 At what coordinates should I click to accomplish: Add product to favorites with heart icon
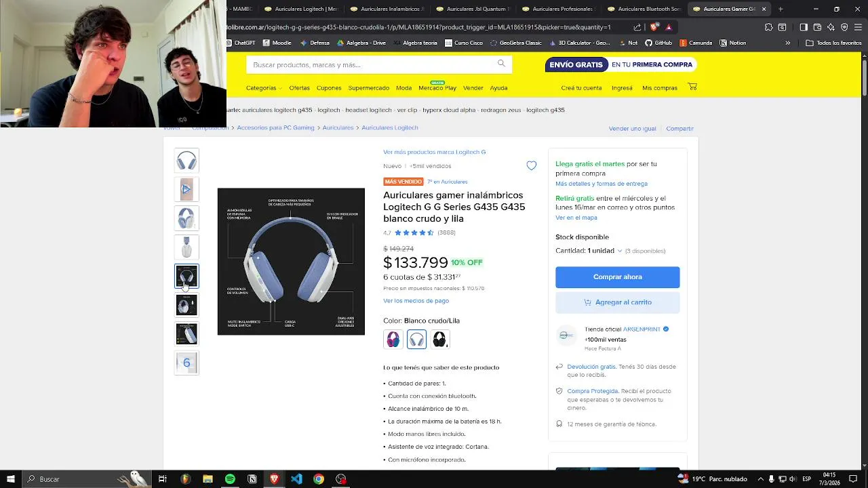531,165
